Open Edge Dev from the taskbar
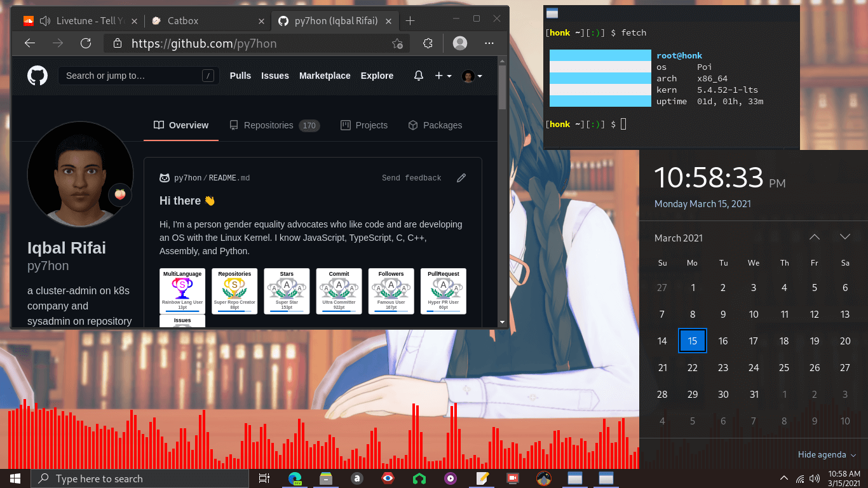The width and height of the screenshot is (868, 488). click(295, 478)
